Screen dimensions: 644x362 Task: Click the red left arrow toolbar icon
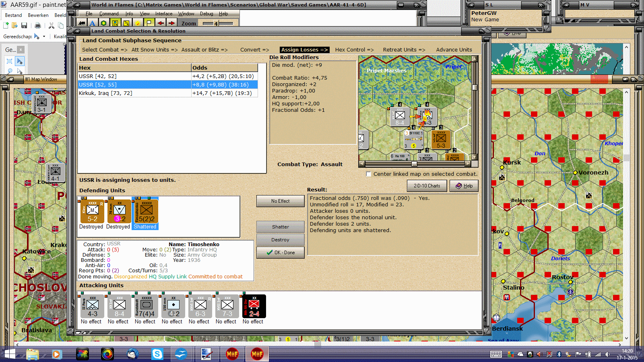click(x=160, y=23)
